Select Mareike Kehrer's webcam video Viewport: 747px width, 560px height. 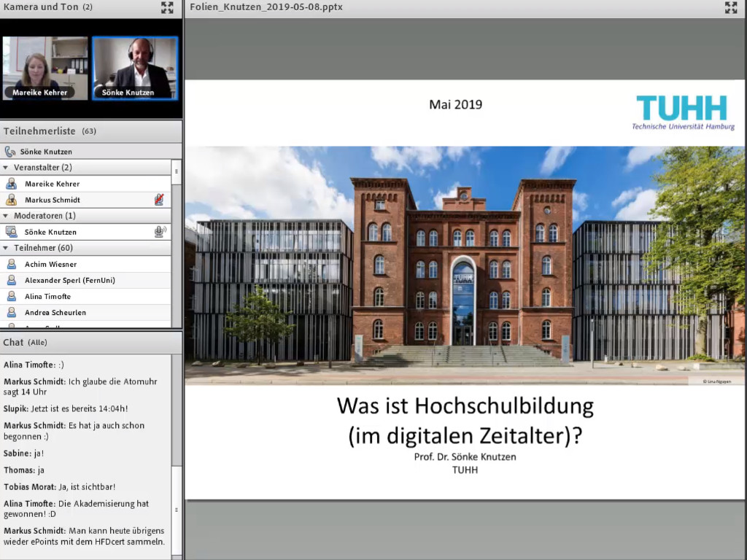(x=45, y=68)
